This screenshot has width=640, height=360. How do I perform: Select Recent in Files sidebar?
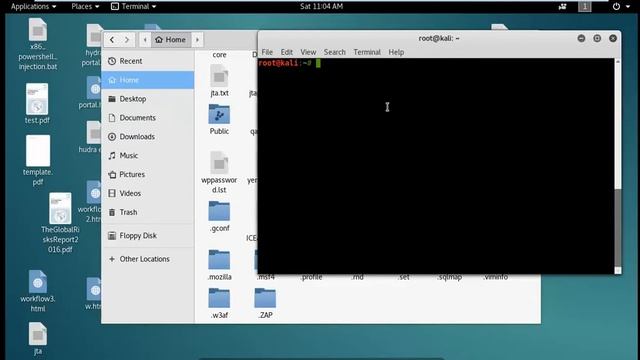pos(148,61)
